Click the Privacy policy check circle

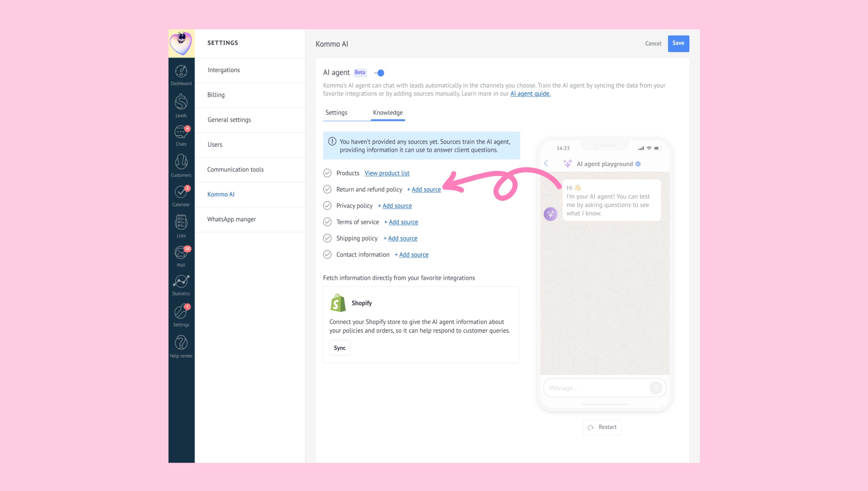pos(327,205)
